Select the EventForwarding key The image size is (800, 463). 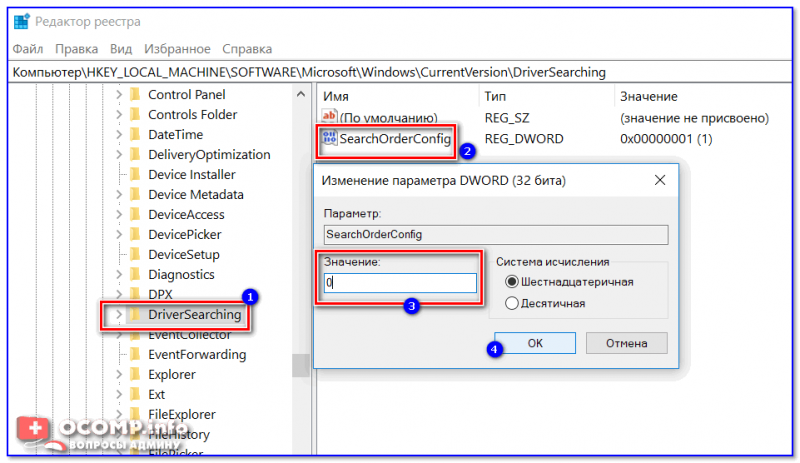[x=197, y=354]
